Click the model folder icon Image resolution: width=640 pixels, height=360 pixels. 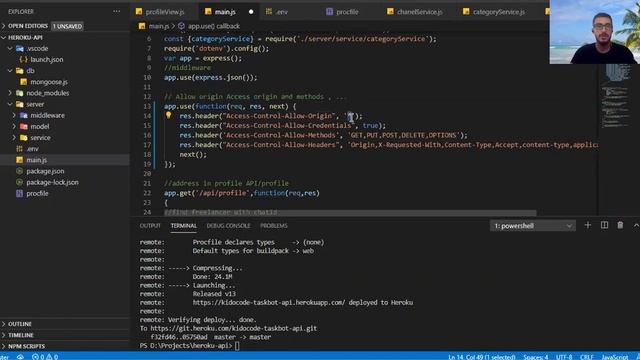coord(24,127)
